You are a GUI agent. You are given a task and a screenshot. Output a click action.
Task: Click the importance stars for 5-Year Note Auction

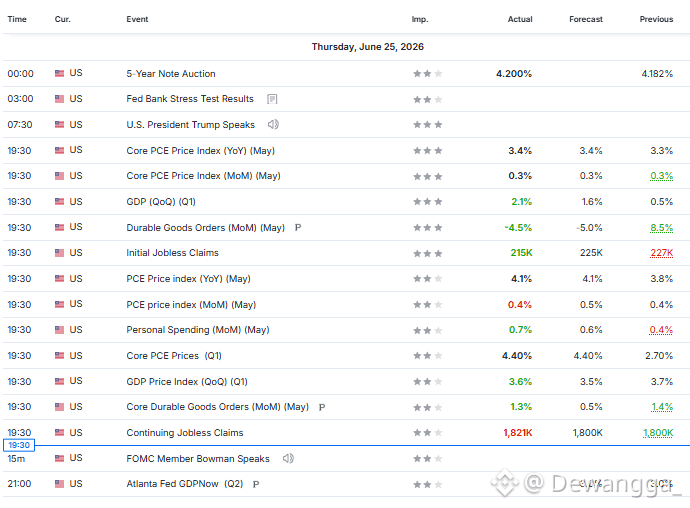(x=428, y=74)
